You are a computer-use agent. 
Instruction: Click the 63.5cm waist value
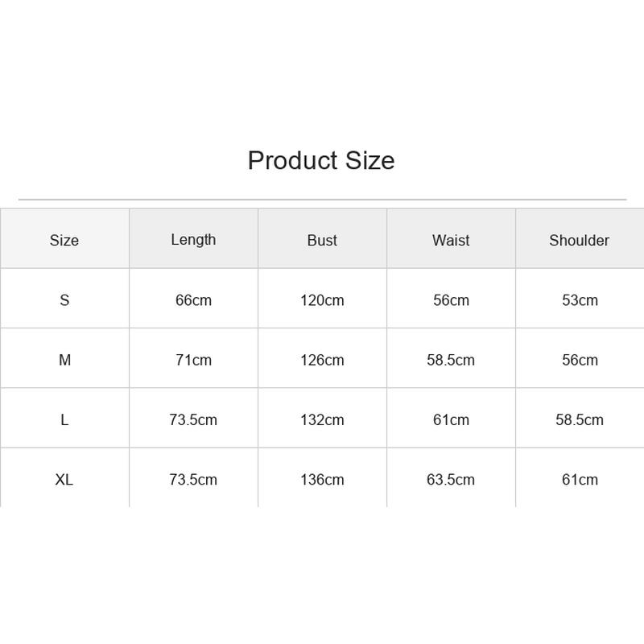pos(451,480)
